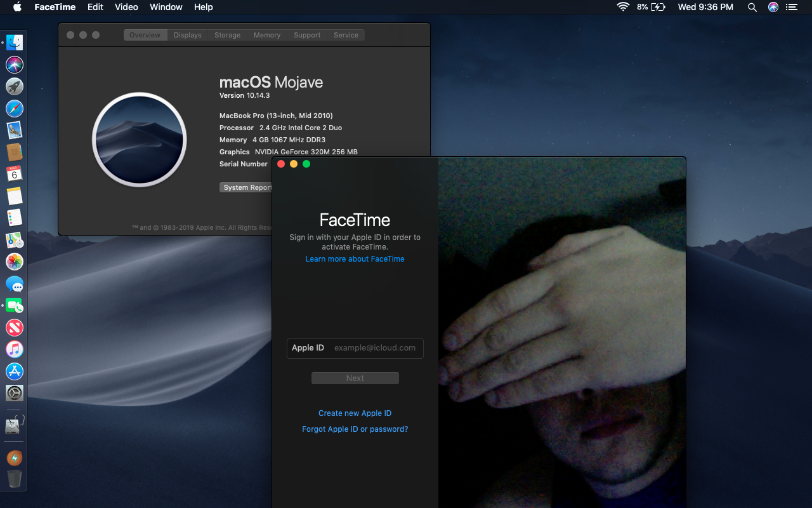Open Contacts book icon in dock
Screen dimensions: 812x508
coord(15,152)
